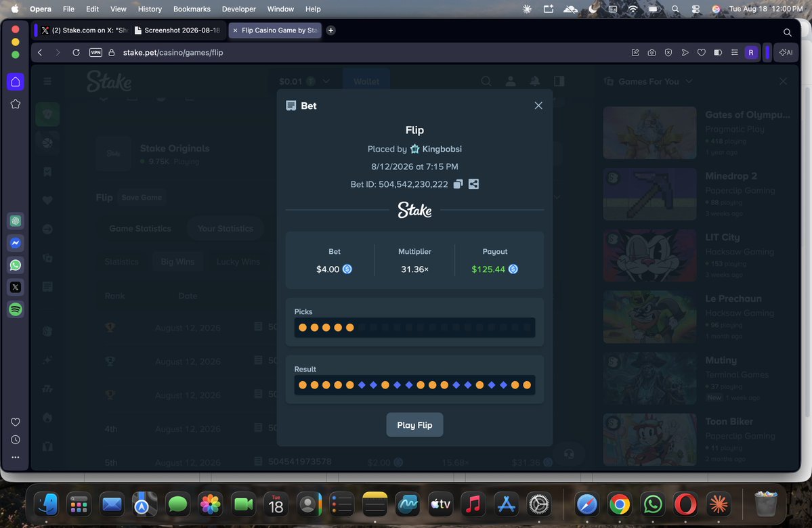Open macOS Spotlight search
The width and height of the screenshot is (812, 528).
tap(675, 9)
